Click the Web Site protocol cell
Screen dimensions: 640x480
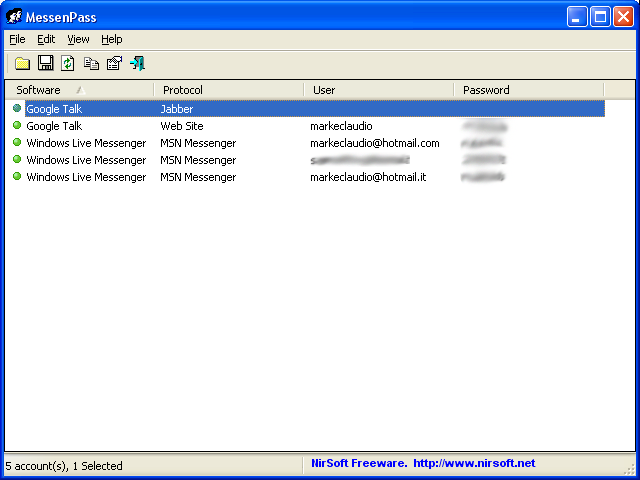[x=182, y=126]
